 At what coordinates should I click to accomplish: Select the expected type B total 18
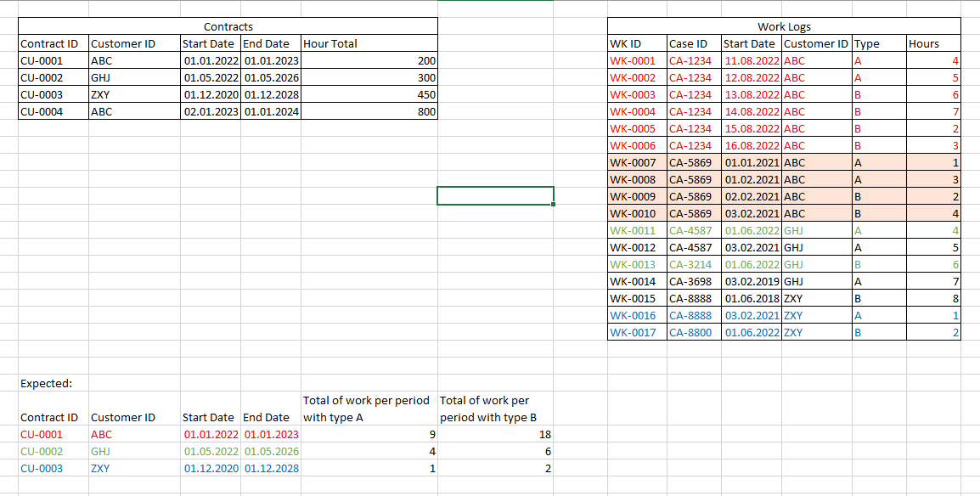tap(495, 434)
